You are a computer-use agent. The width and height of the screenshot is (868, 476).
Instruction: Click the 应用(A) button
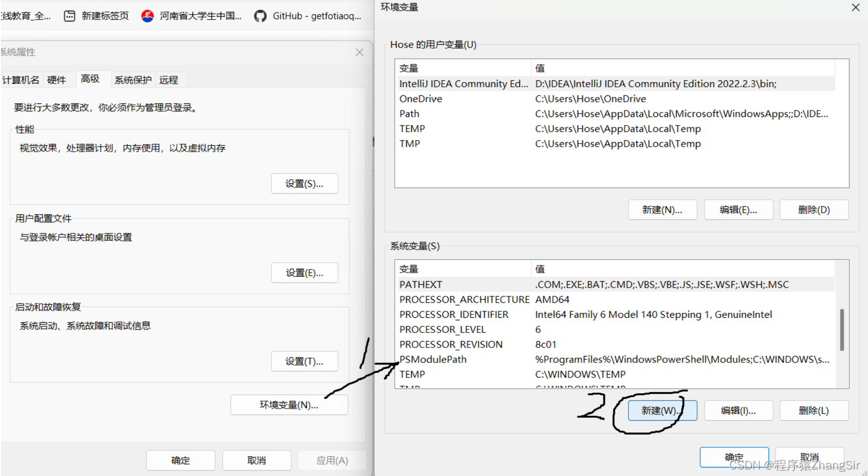tap(332, 460)
